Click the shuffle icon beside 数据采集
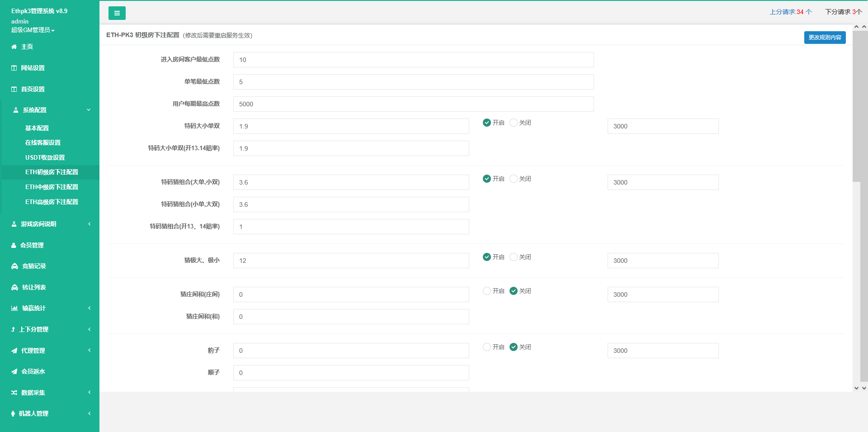868x432 pixels. click(x=14, y=393)
